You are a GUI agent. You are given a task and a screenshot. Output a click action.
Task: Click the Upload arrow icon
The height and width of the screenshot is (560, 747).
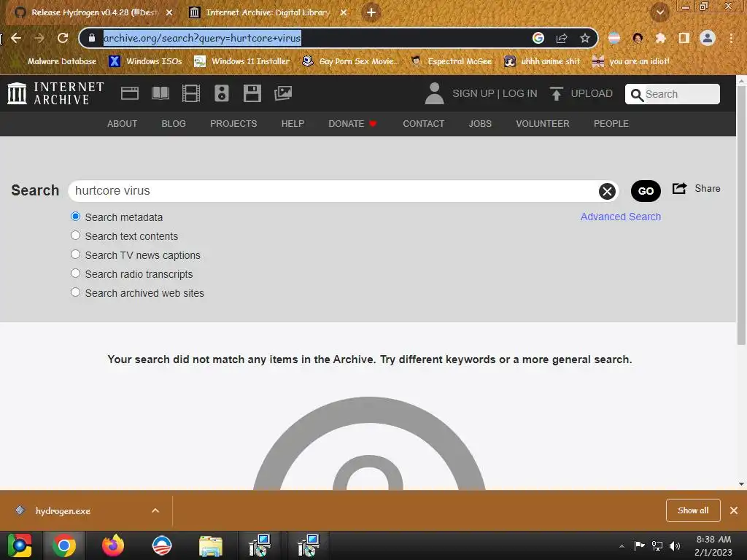(556, 93)
